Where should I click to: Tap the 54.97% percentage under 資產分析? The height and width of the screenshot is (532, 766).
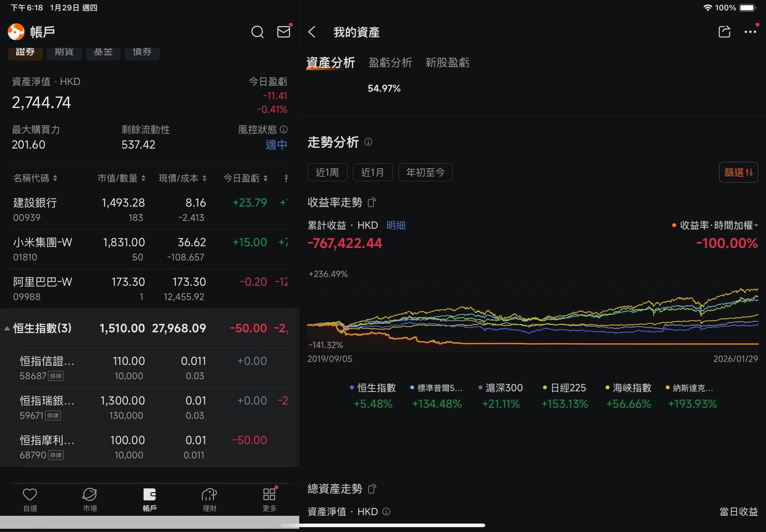coord(384,89)
